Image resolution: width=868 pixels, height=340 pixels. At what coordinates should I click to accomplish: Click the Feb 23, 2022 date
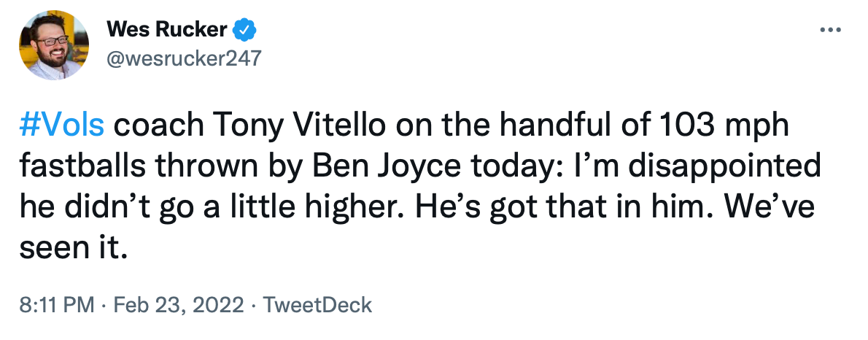[174, 304]
